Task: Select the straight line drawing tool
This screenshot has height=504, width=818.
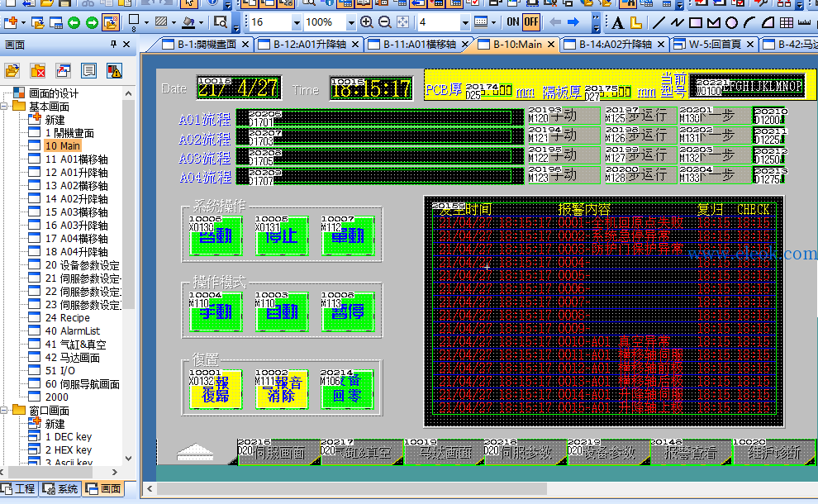Action: tap(659, 22)
